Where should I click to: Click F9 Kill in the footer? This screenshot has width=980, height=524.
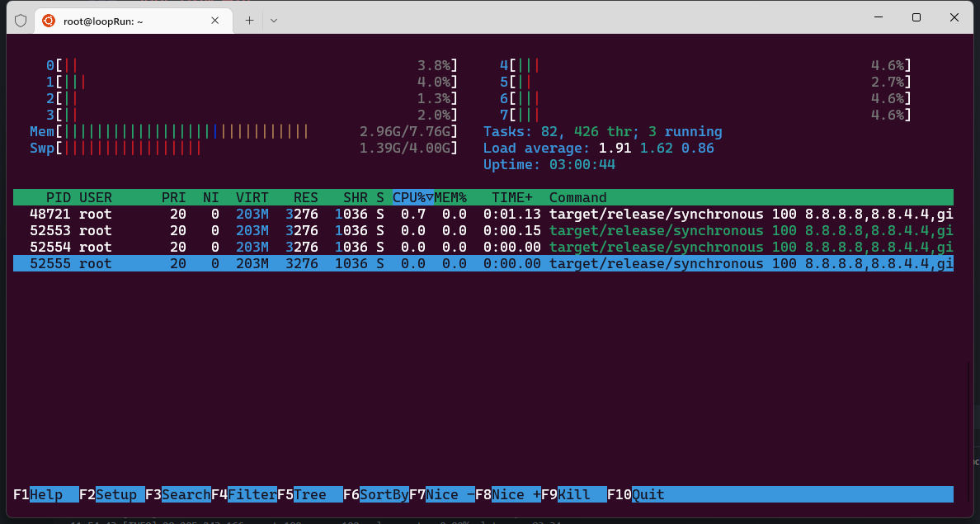574,494
